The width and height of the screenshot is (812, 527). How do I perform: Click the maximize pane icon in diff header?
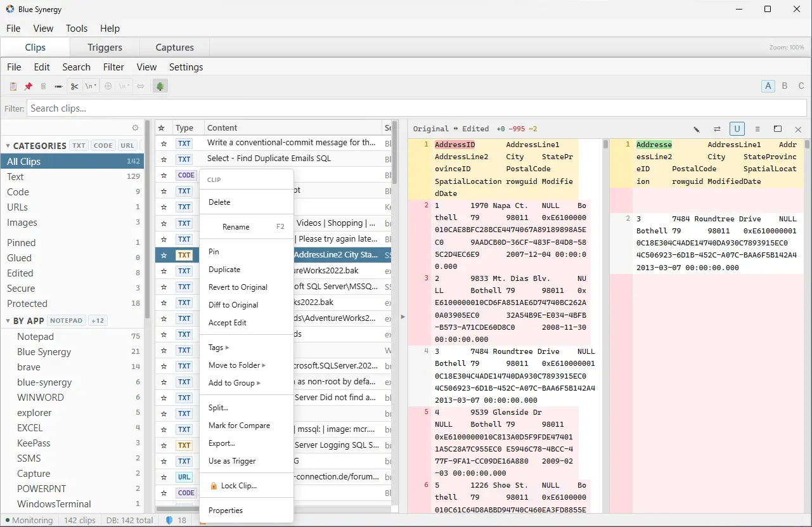(x=778, y=129)
